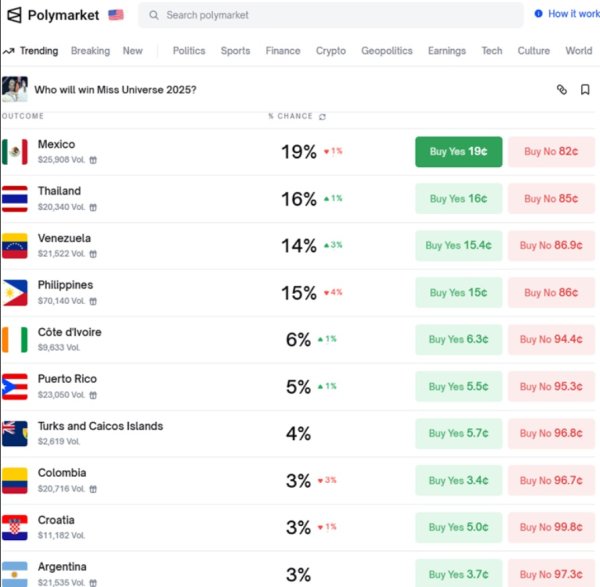Viewport: 600px width, 587px height.
Task: Copy the market link using chain icon
Action: 561,90
